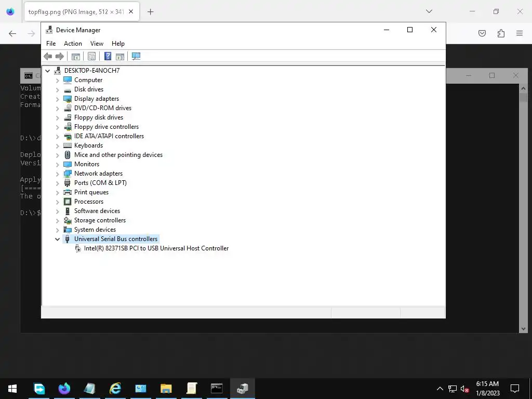Open the Device Manager taskbar icon
The height and width of the screenshot is (399, 532).
242,388
